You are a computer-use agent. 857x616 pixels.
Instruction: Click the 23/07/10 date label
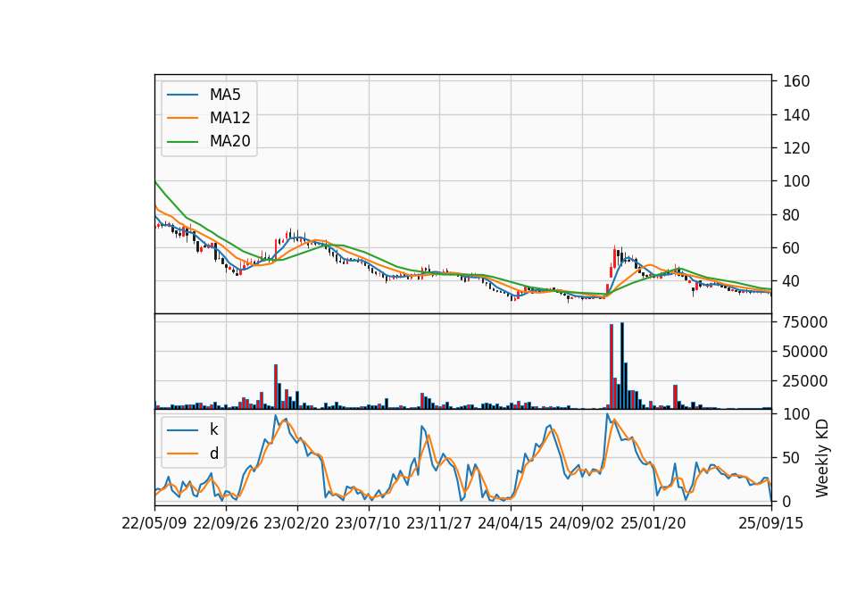(x=368, y=523)
